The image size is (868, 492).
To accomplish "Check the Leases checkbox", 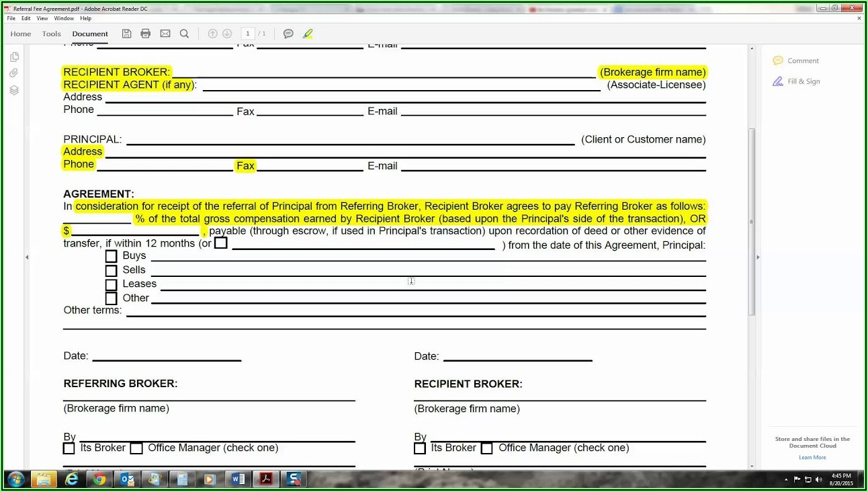I will point(112,285).
